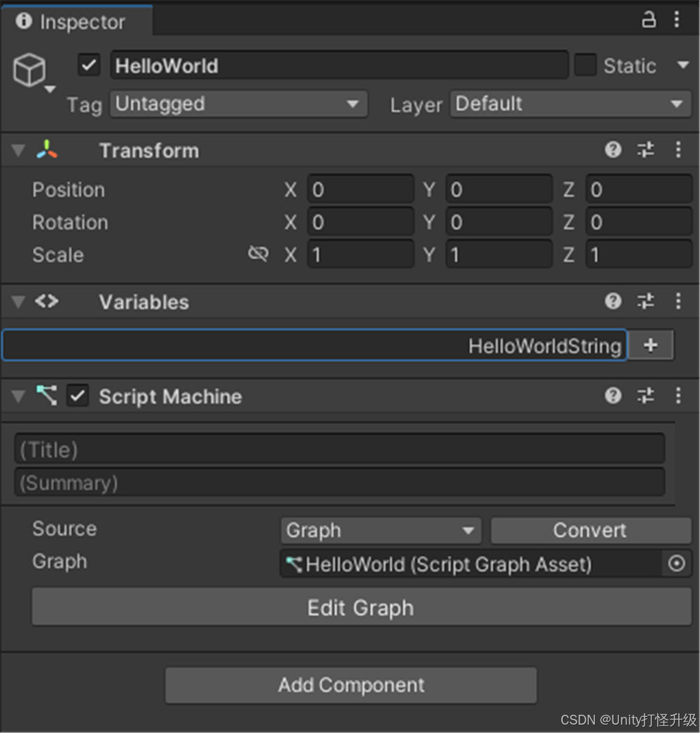The width and height of the screenshot is (700, 733).
Task: Open the Graph object picker circle
Action: pyautogui.click(x=677, y=564)
